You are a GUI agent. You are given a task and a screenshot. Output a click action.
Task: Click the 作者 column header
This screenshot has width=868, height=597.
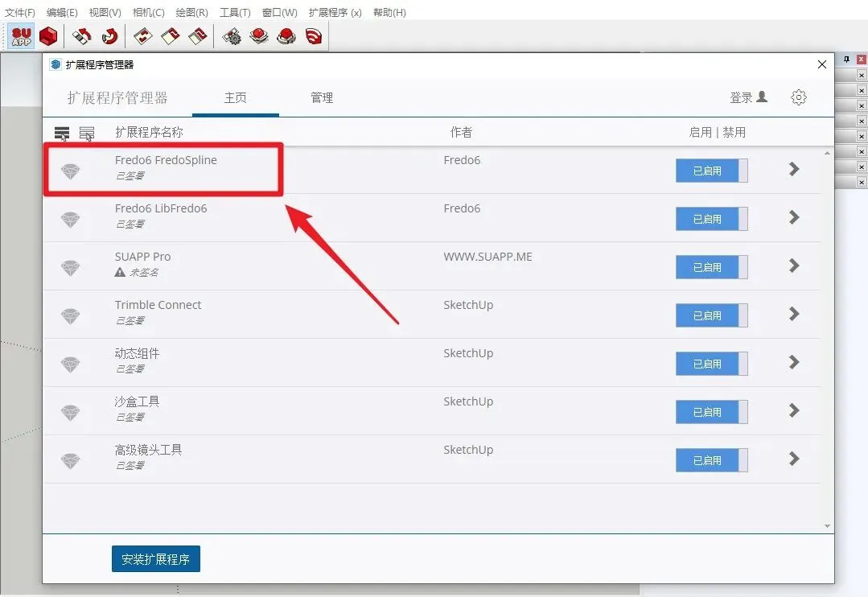461,133
